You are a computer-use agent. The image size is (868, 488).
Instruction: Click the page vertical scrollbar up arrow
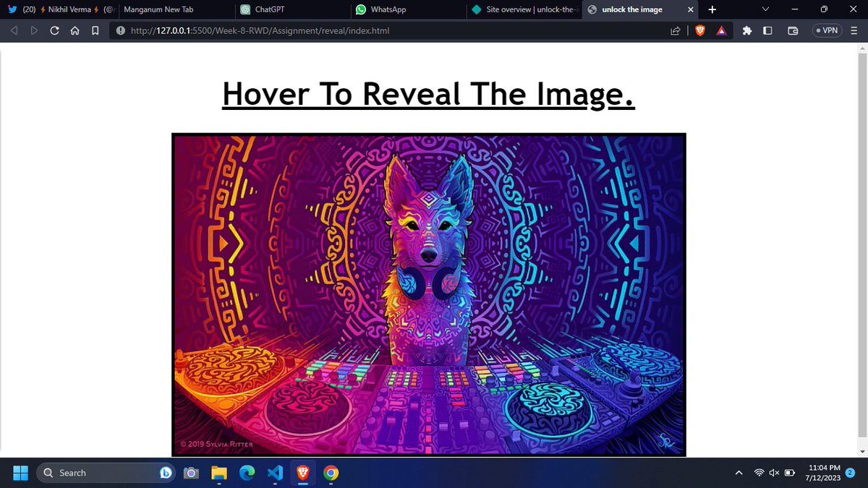(861, 48)
